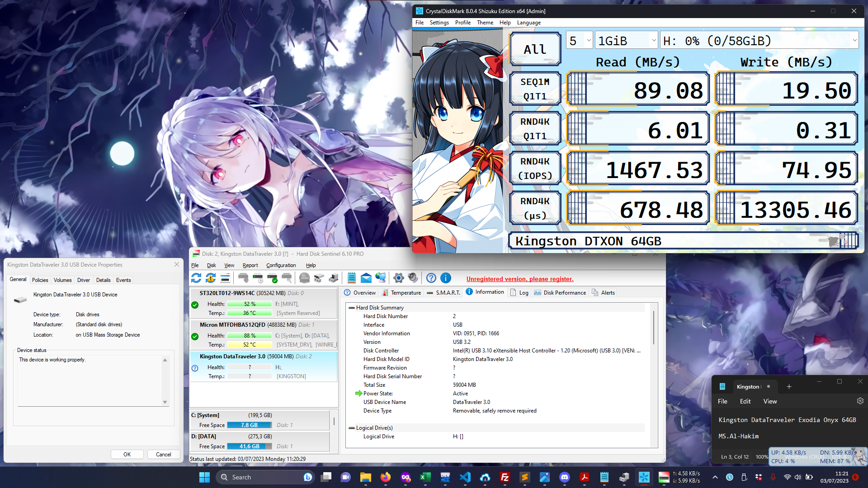This screenshot has width=868, height=488.
Task: Click the speaker sound icon in Hard Disk Sentinel
Action: click(413, 278)
